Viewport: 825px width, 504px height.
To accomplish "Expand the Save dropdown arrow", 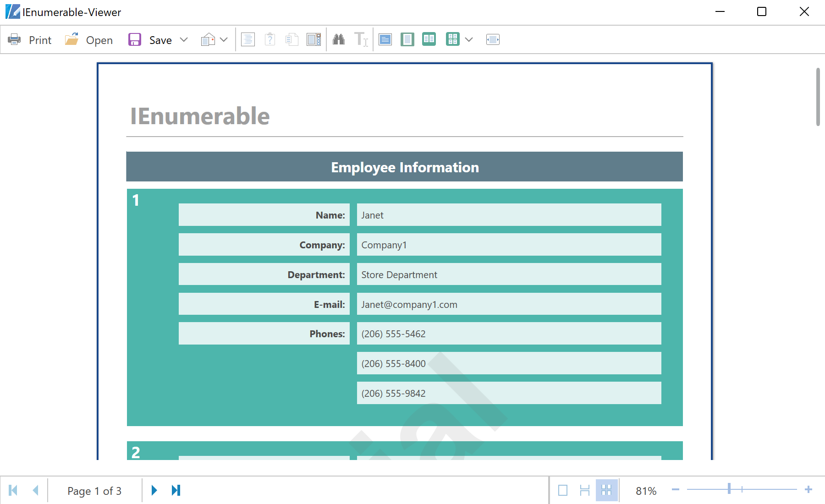I will click(x=184, y=40).
